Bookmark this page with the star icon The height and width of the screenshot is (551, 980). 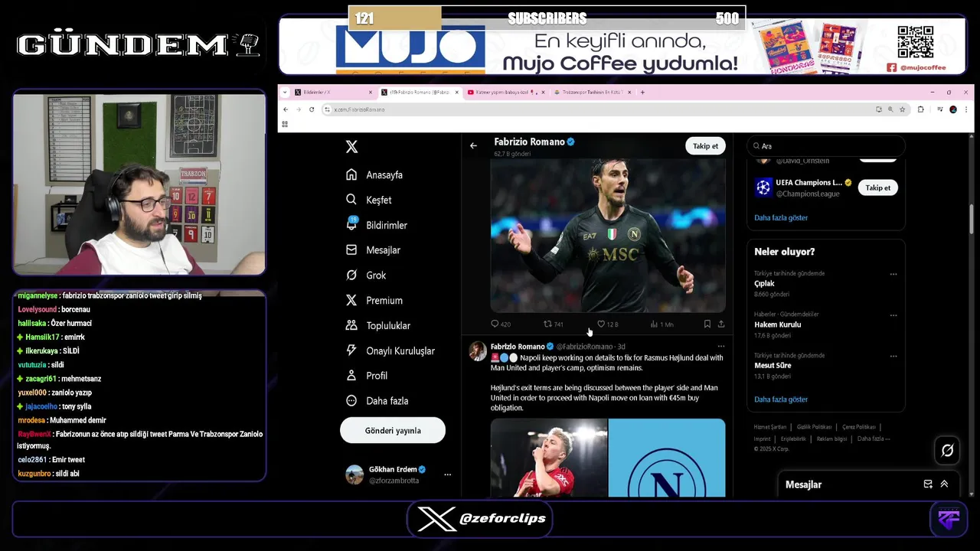[902, 109]
